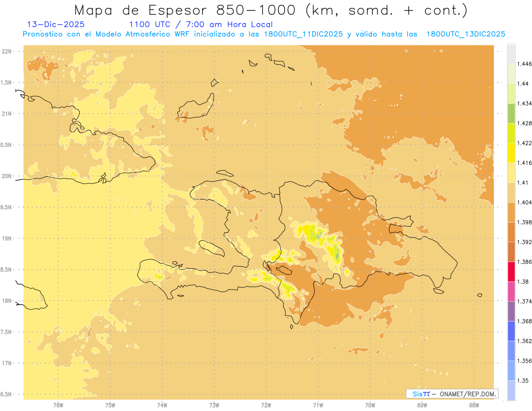Select the purple color bar segment between 1.368 and 1.374
532x411 pixels.
[x=511, y=311]
